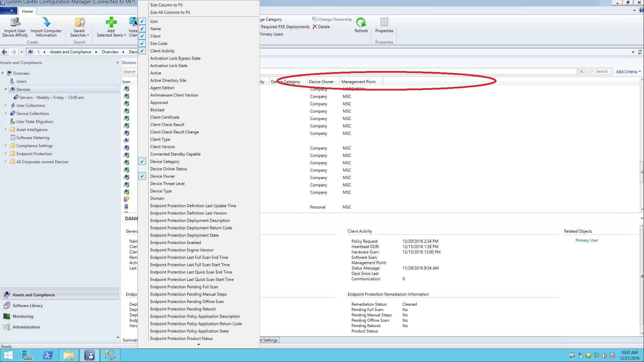Expand Endpoint Protection node

pyautogui.click(x=6, y=154)
